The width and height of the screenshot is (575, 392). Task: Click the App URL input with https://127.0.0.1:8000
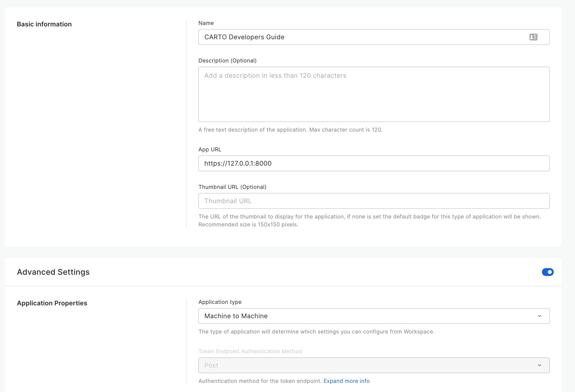pos(374,163)
